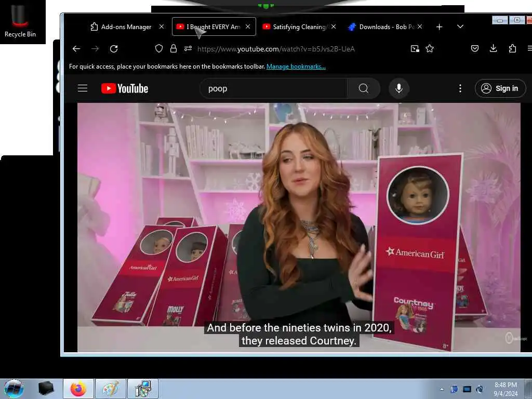View site security padlock information
Viewport: 532px width, 399px height.
tap(174, 48)
